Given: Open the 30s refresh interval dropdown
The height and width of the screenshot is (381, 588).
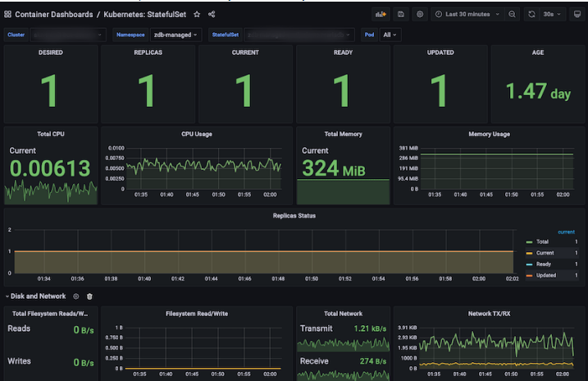Looking at the screenshot, I should point(552,14).
